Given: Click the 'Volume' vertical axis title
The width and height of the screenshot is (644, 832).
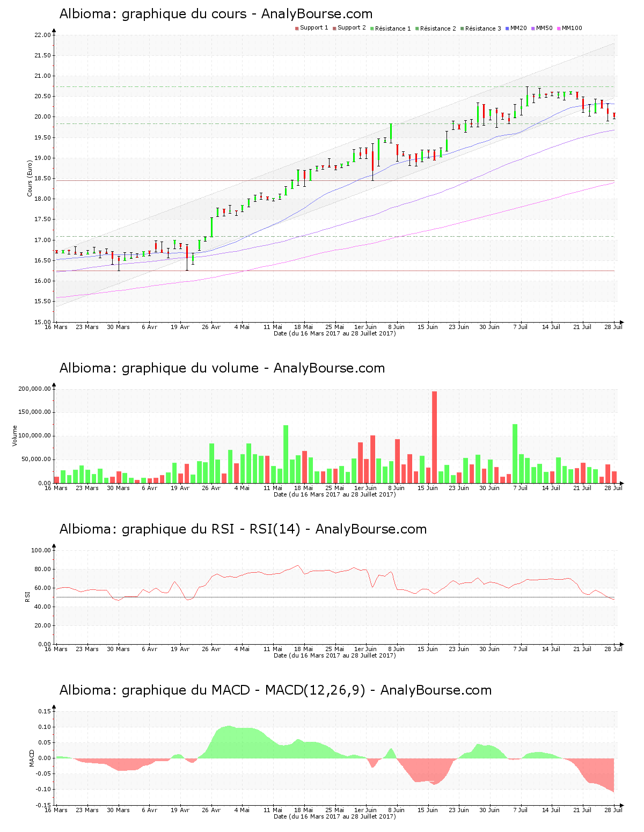Looking at the screenshot, I should pos(14,436).
